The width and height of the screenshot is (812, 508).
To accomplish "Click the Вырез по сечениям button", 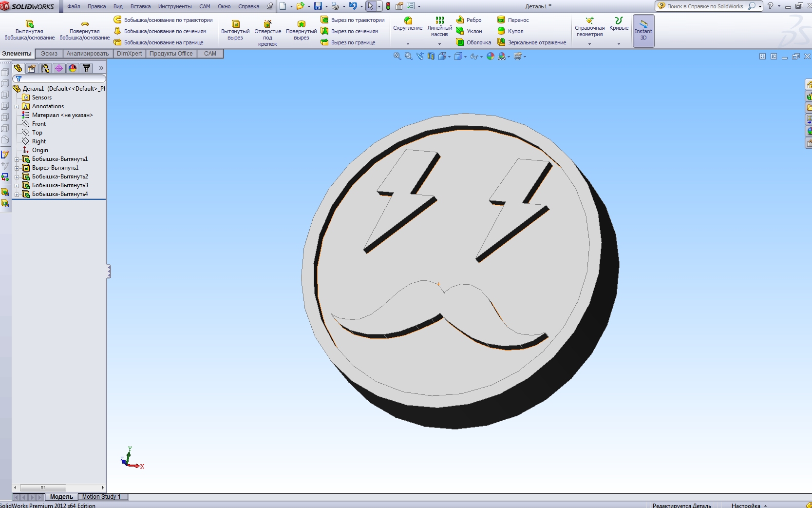I will point(349,31).
